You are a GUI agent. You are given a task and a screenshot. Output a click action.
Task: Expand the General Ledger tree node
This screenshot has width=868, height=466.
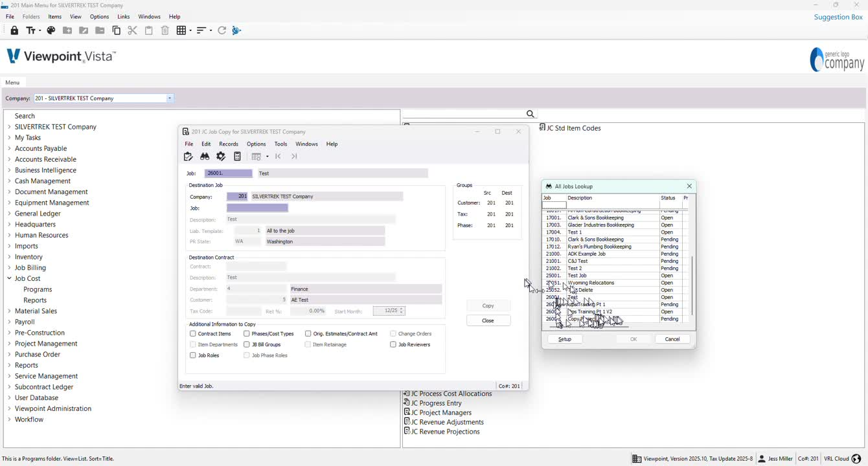point(9,214)
